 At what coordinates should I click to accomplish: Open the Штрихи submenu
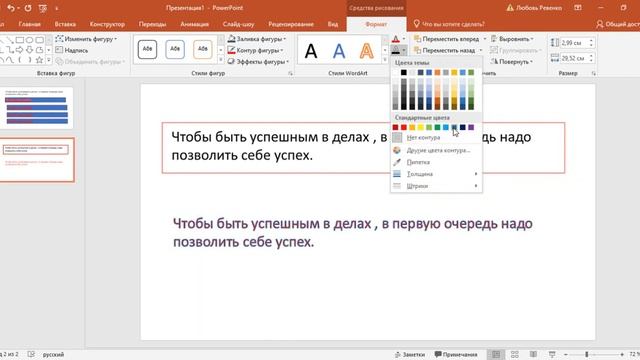pos(436,186)
